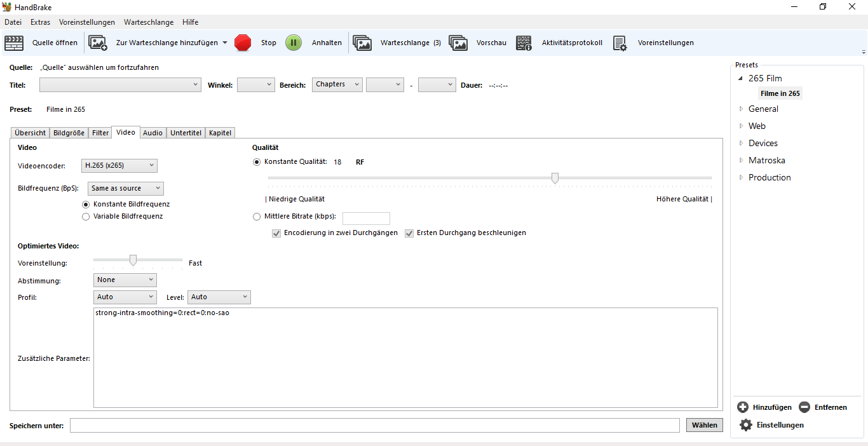Click the red Stop octagon icon
The image size is (868, 446).
tap(243, 43)
